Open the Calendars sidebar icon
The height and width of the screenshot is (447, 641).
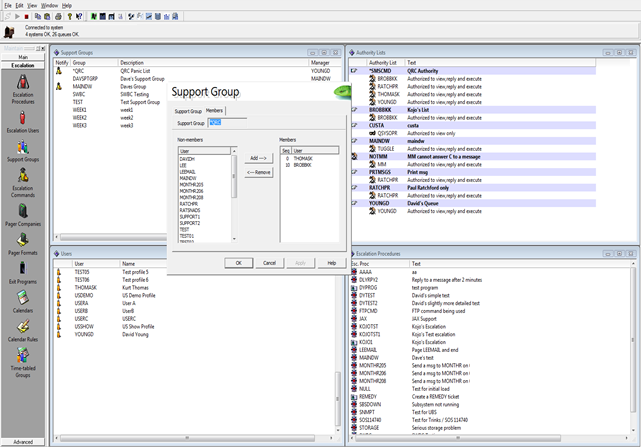coord(22,299)
